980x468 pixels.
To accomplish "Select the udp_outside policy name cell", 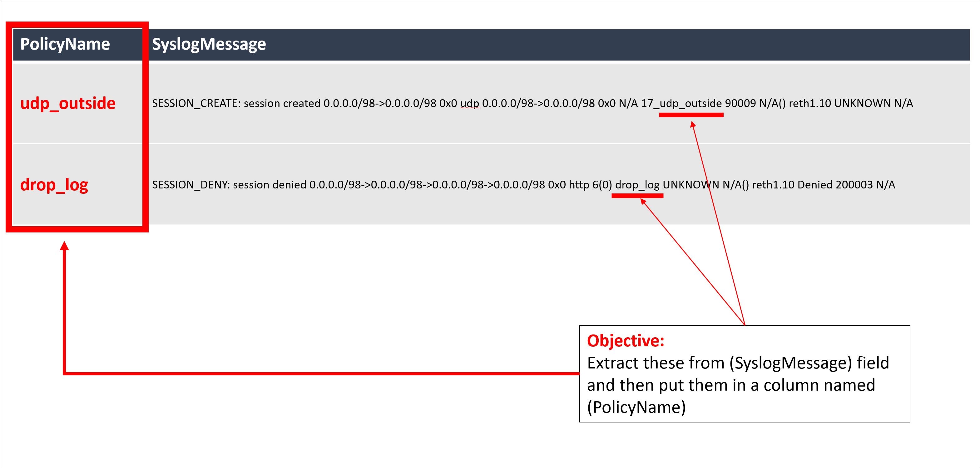I will pyautogui.click(x=68, y=103).
